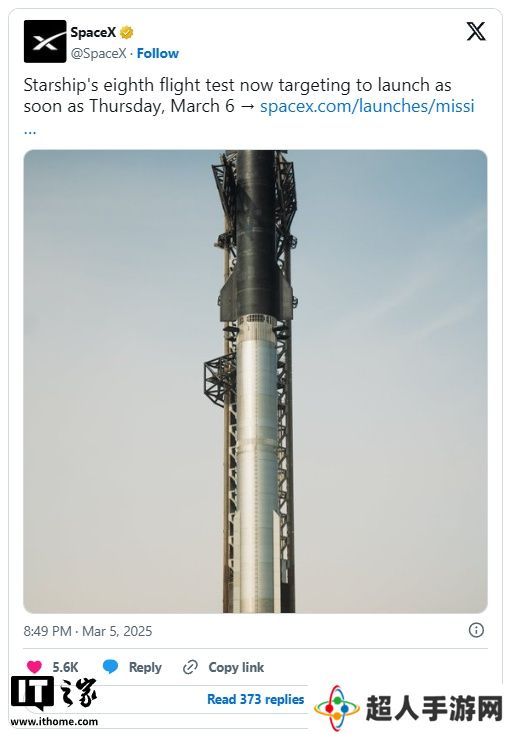Viewport: 508px width, 734px height.
Task: Open the X logo in the tweet corner
Action: pyautogui.click(x=476, y=32)
